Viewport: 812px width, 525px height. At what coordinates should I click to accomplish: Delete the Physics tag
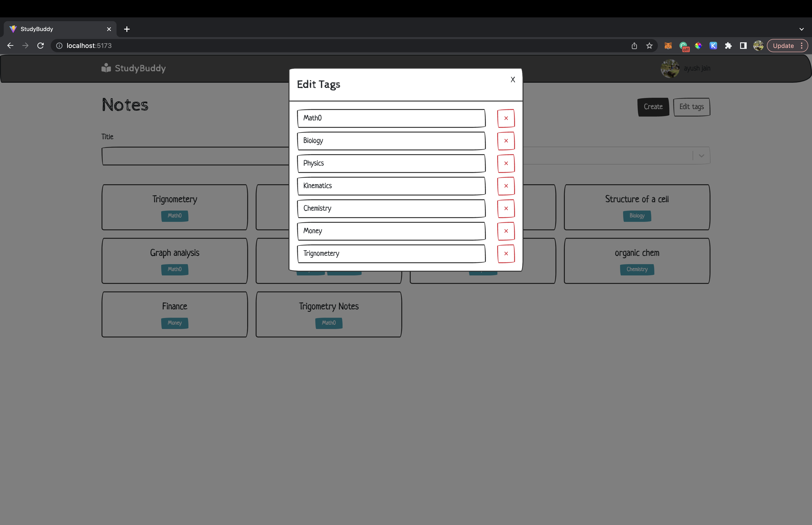pos(506,163)
